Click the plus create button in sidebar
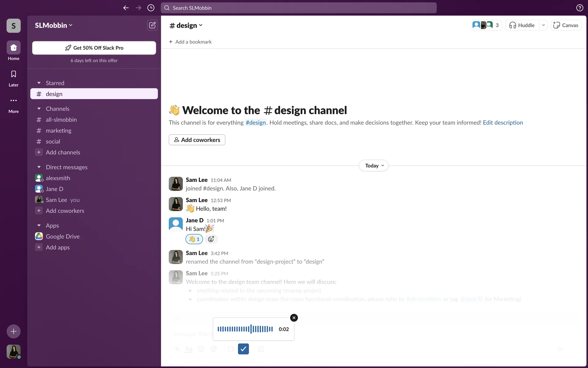The height and width of the screenshot is (368, 588). pos(13,332)
